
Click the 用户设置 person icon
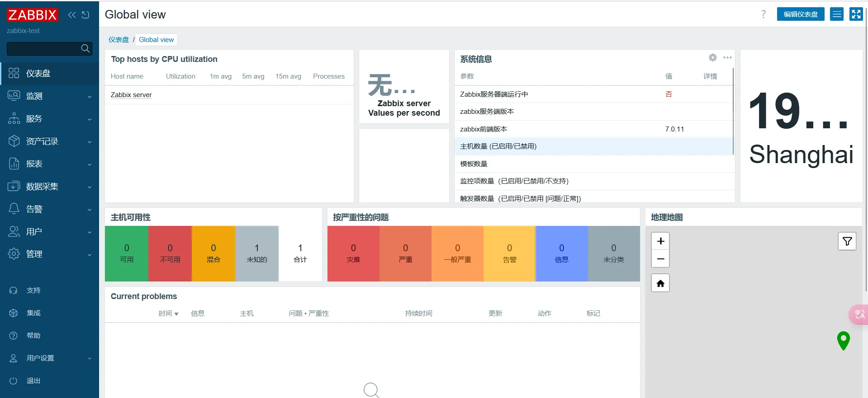pos(14,358)
